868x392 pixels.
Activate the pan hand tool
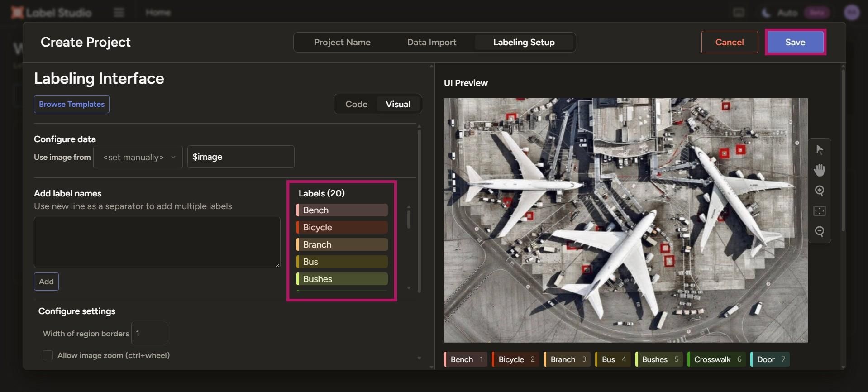click(x=820, y=170)
